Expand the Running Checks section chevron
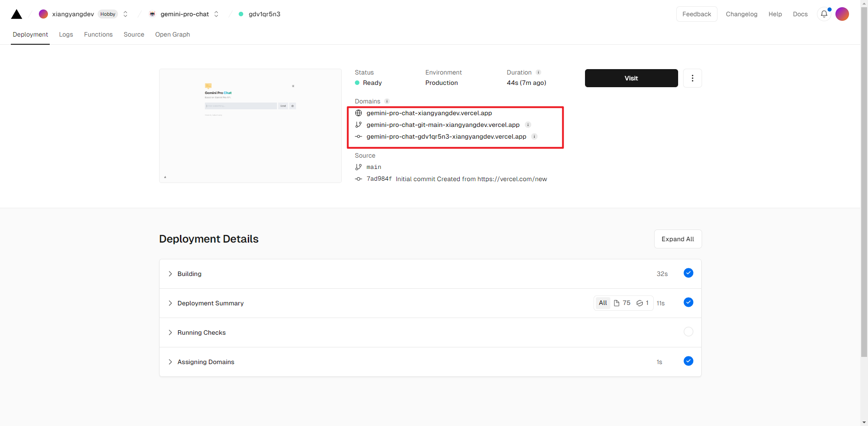Viewport: 868px width, 426px height. tap(170, 332)
